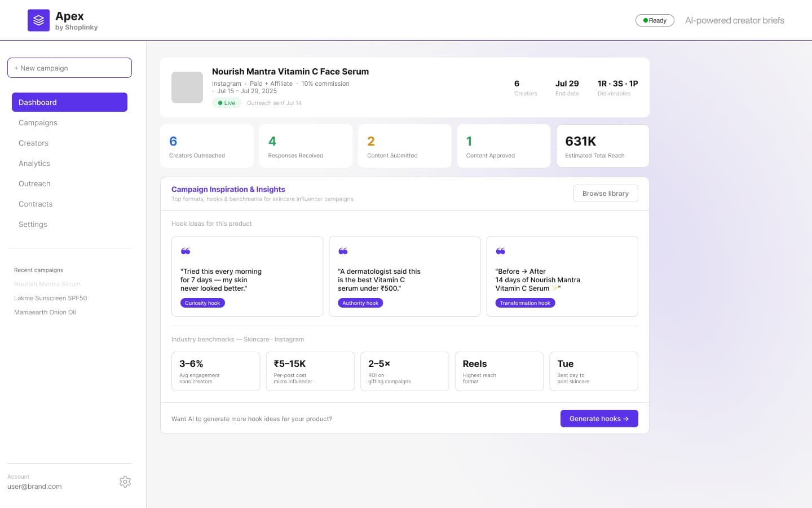Click quote icon on Transformation hook card
The image size is (812, 508).
coord(500,251)
